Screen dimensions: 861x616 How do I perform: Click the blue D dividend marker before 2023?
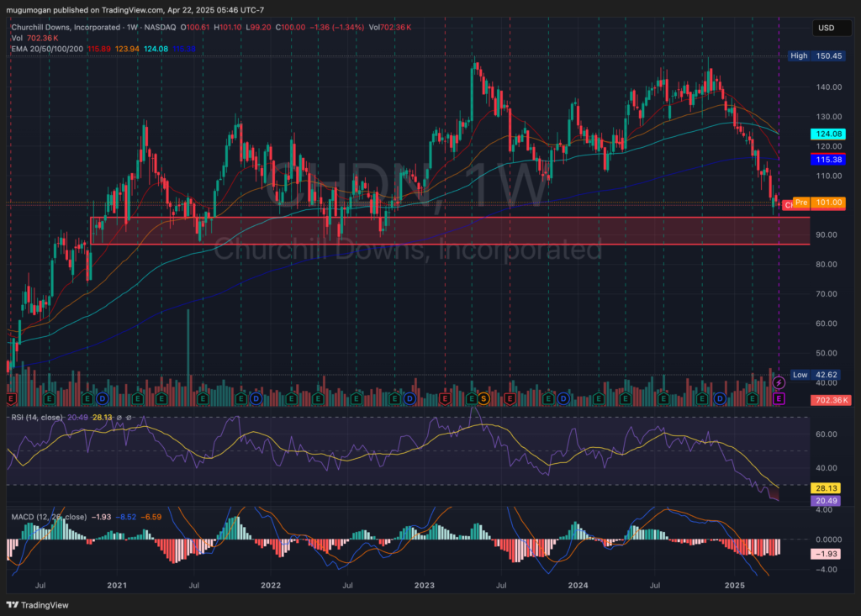[409, 398]
